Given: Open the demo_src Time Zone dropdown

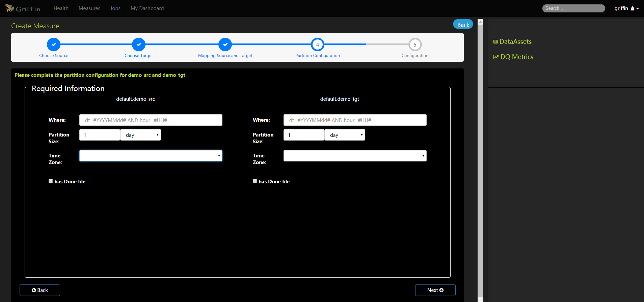Looking at the screenshot, I should pos(151,156).
